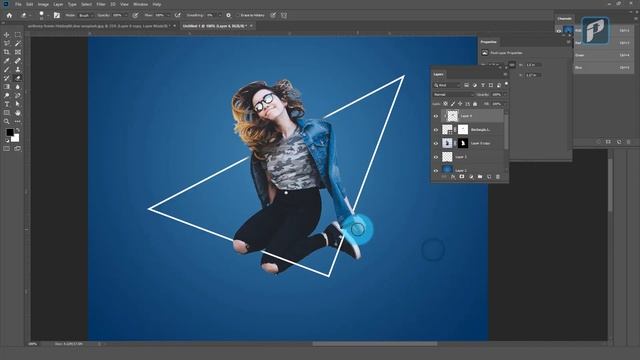Select the Magic Wand tool
Image resolution: width=640 pixels, height=360 pixels.
18,44
